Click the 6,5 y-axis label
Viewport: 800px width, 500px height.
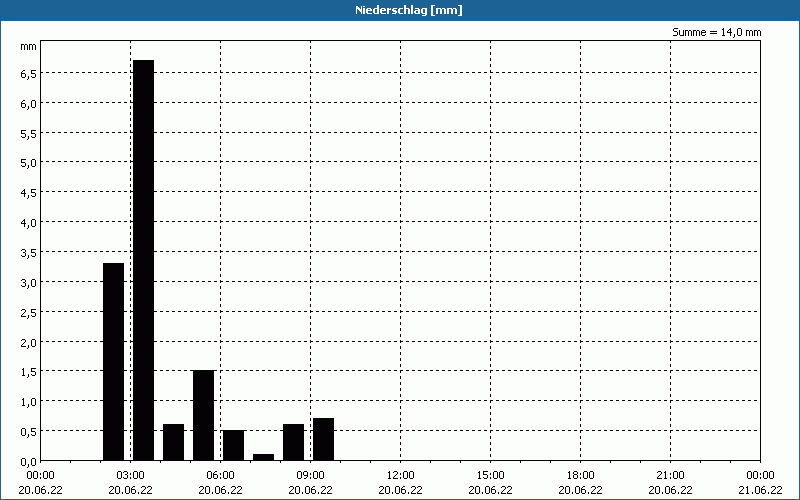29,74
